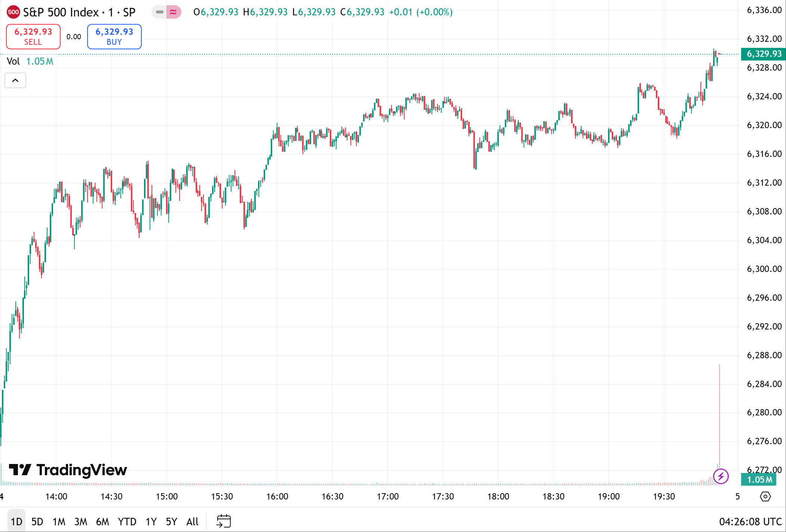Image resolution: width=786 pixels, height=532 pixels.
Task: Select the 1D time range
Action: tap(16, 522)
